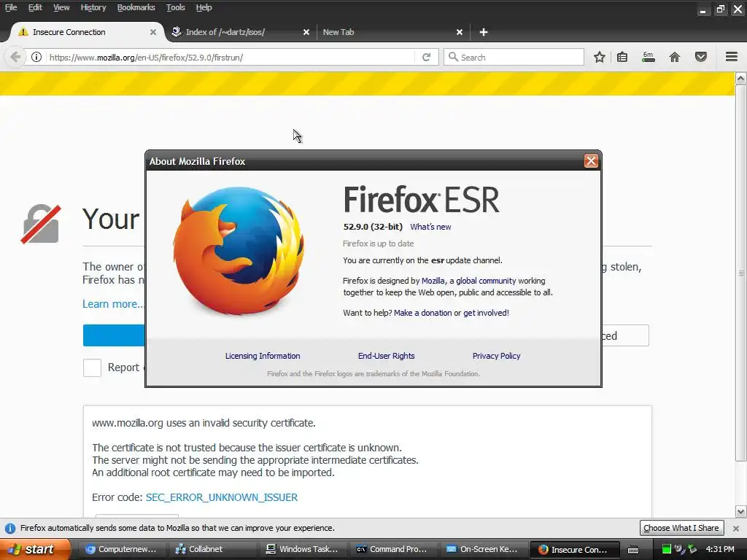Click in the URL address field
This screenshot has width=747, height=560.
231,57
